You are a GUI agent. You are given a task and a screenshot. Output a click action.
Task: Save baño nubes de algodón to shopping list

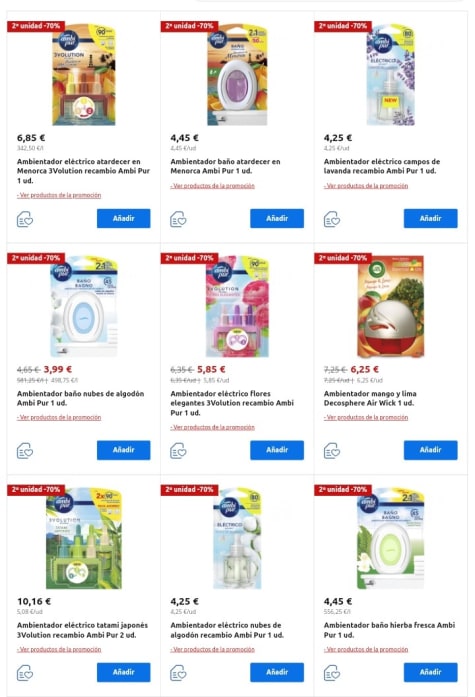click(25, 451)
